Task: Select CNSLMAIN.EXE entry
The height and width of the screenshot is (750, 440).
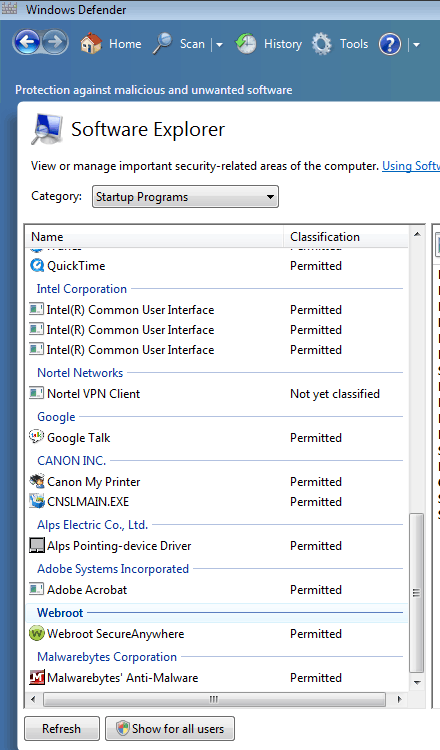Action: click(218, 502)
